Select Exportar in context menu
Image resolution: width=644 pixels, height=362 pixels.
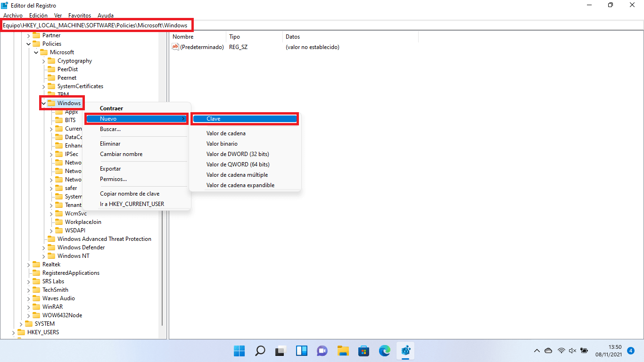pyautogui.click(x=137, y=169)
